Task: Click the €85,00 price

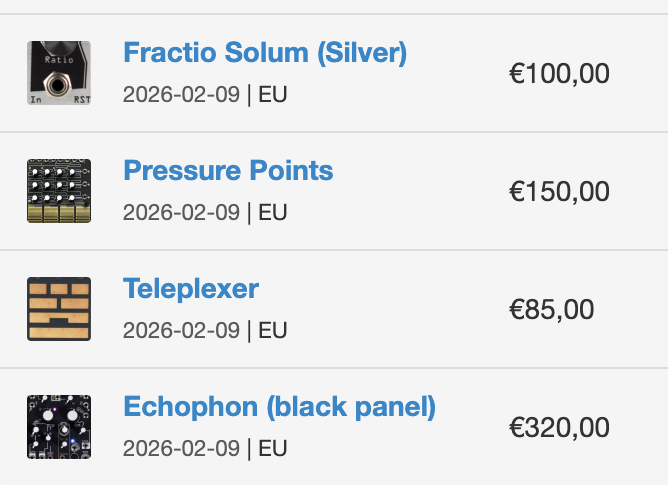Action: [x=551, y=310]
